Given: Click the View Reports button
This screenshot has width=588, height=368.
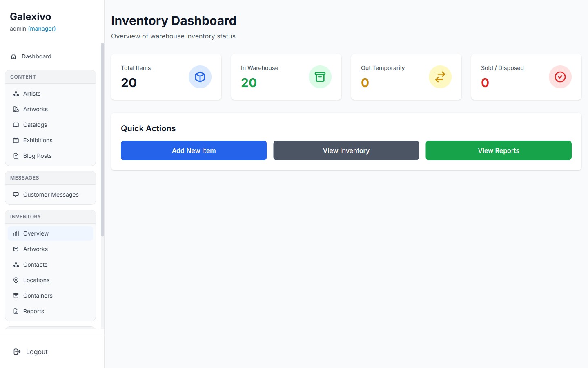Looking at the screenshot, I should tap(498, 150).
